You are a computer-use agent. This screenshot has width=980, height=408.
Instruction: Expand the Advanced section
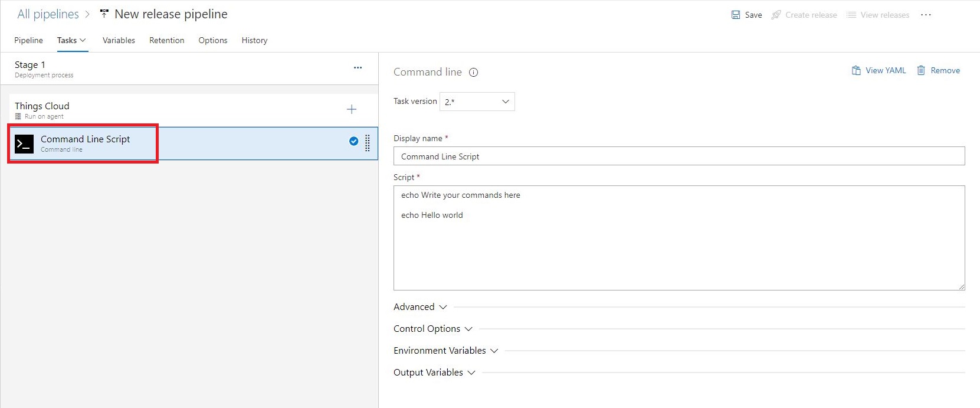[420, 307]
